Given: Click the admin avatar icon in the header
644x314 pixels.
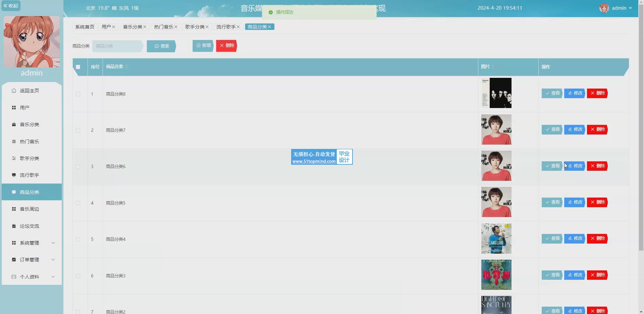Looking at the screenshot, I should pyautogui.click(x=604, y=8).
